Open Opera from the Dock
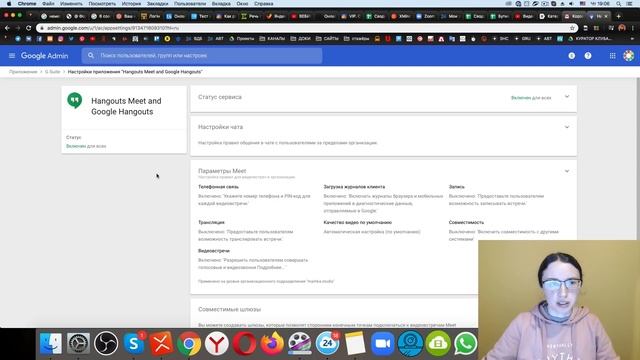Image resolution: width=640 pixels, height=360 pixels. 244,343
